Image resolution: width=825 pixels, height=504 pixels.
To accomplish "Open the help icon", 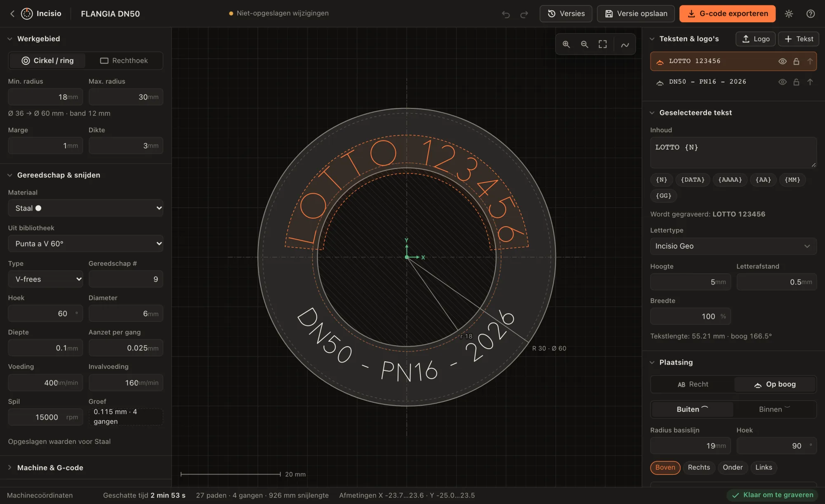I will click(810, 14).
